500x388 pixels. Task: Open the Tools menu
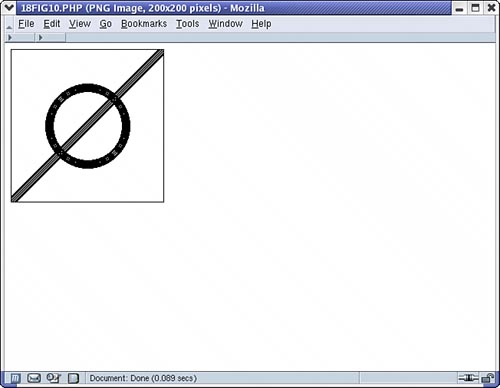(188, 24)
